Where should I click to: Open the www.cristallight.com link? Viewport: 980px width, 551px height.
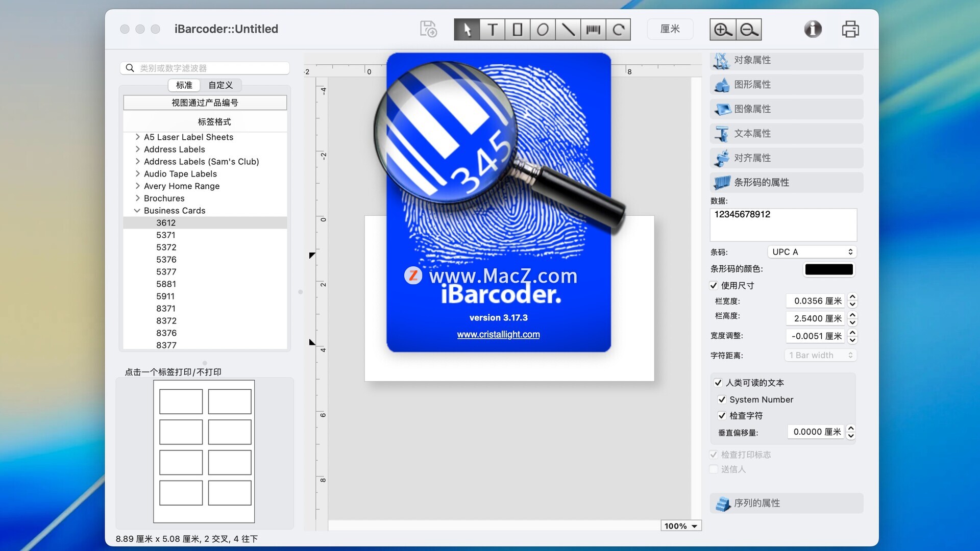[x=498, y=335]
